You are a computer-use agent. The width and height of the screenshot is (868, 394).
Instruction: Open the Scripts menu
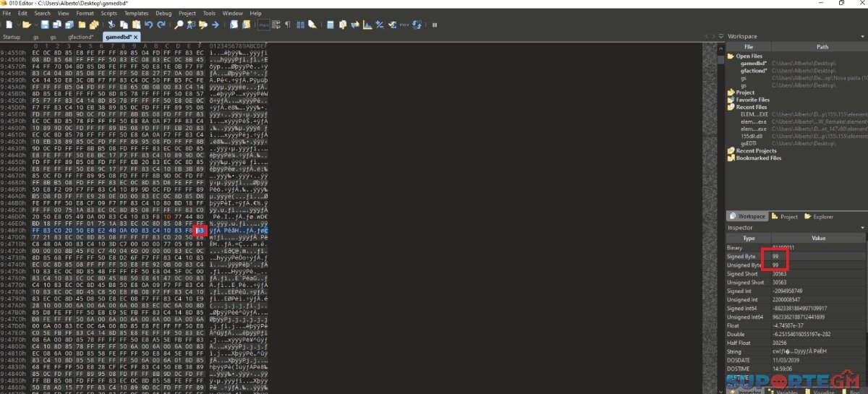pos(109,13)
